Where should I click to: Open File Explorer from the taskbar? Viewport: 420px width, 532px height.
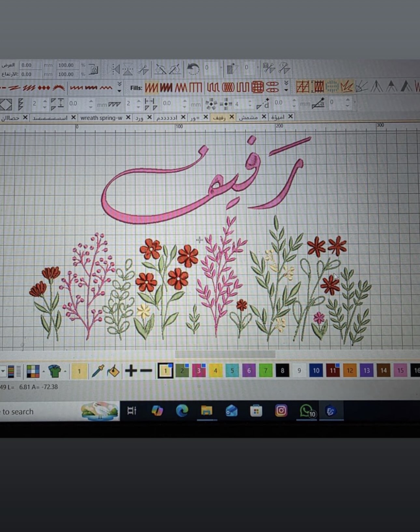tap(206, 411)
